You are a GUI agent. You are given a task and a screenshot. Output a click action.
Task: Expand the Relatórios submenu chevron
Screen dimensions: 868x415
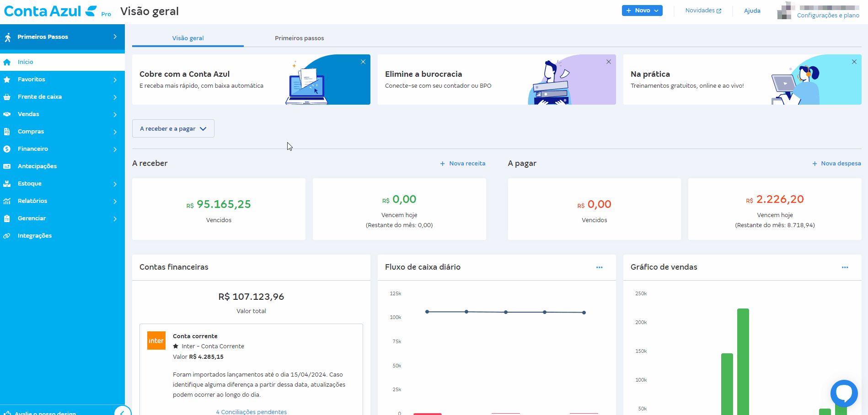[x=115, y=202]
